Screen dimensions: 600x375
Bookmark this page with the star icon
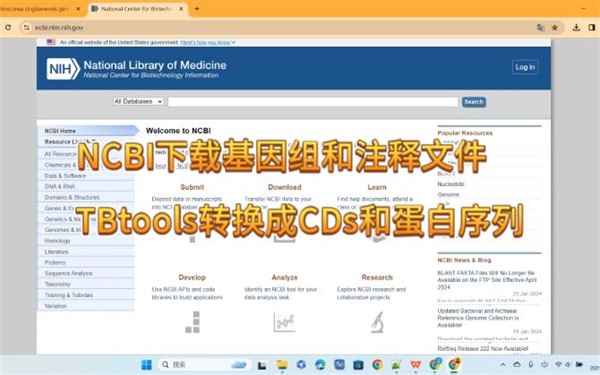coord(554,28)
